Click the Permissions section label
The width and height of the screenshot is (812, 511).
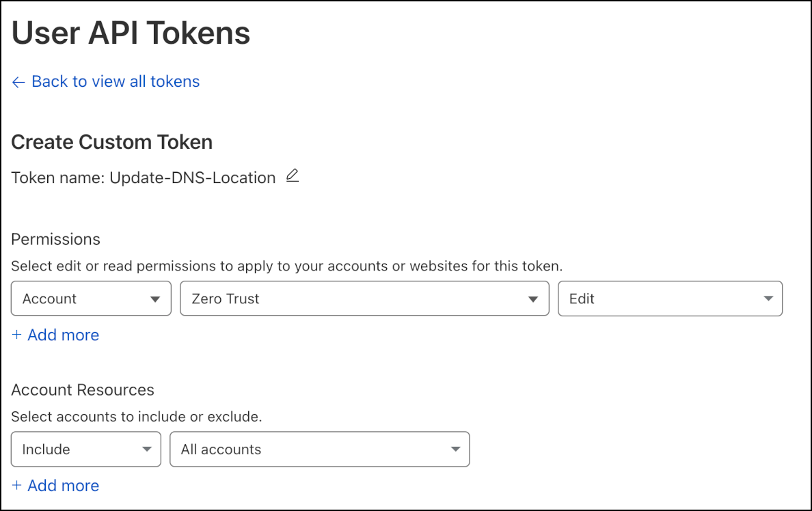55,239
